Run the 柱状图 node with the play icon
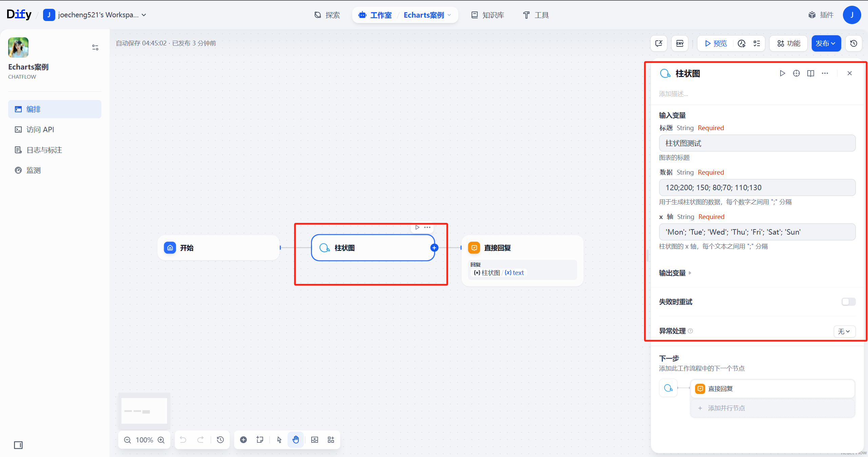Viewport: 868px width, 457px height. (782, 73)
